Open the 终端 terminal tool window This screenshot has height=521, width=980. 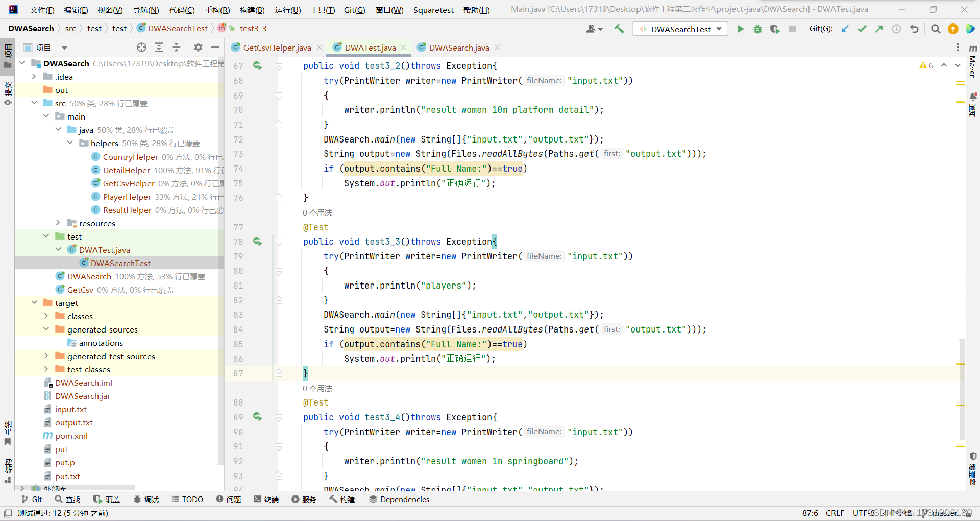266,499
